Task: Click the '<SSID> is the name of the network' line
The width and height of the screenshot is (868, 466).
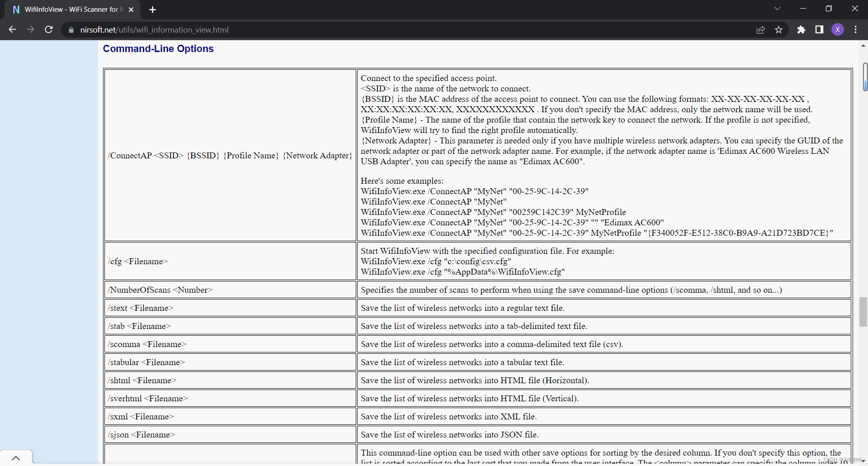Action: click(x=446, y=88)
